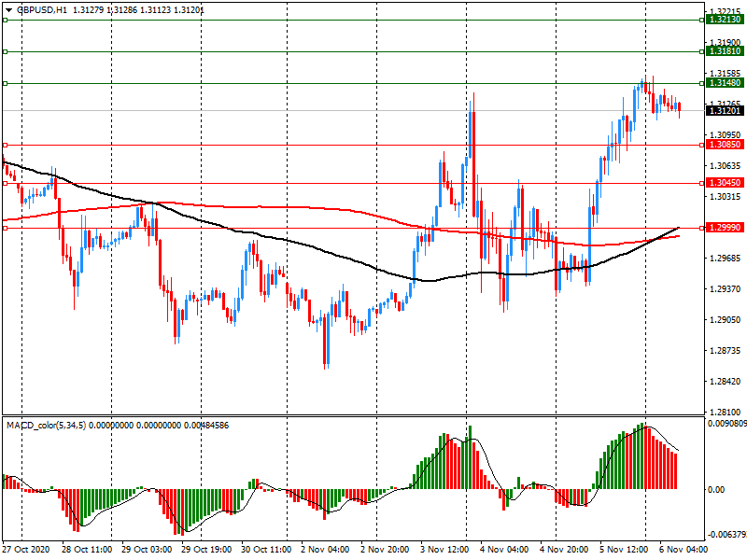Click price axis value 1.28735
The width and height of the screenshot is (747, 560).
point(726,351)
